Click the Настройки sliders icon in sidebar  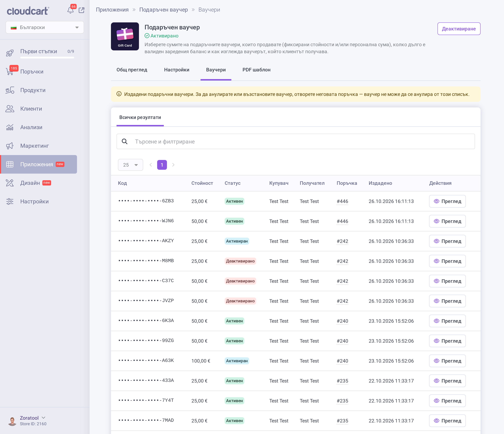[x=10, y=201]
